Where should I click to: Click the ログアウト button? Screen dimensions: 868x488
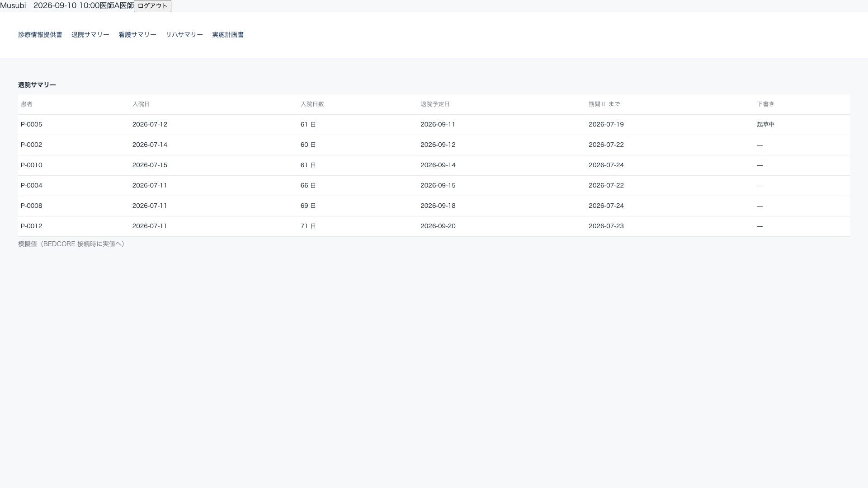152,6
